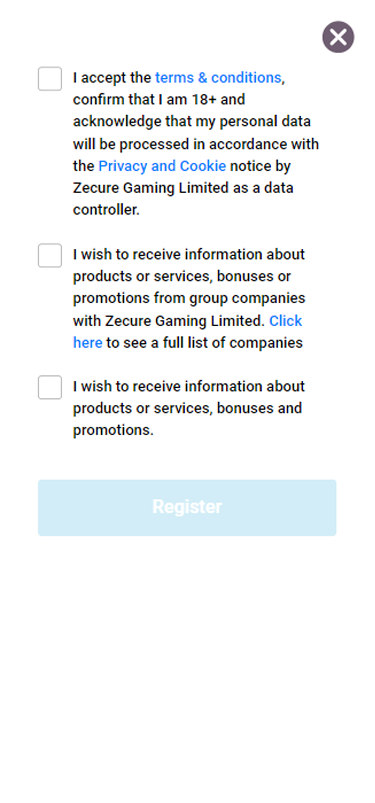Click the 'I accept the' text
The height and width of the screenshot is (803, 375).
click(x=112, y=77)
